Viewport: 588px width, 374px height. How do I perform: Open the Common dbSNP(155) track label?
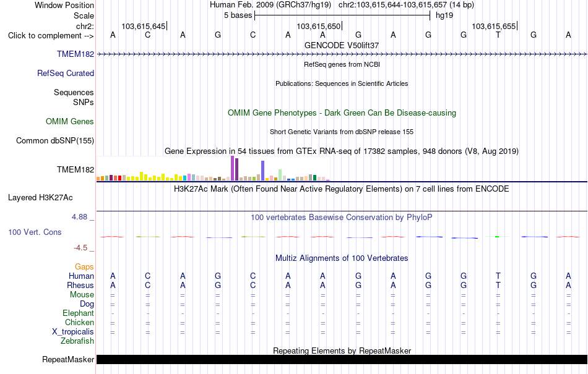pyautogui.click(x=55, y=141)
